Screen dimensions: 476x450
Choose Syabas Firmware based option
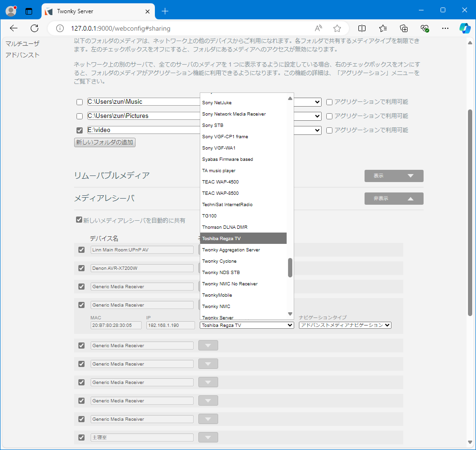pyautogui.click(x=243, y=159)
